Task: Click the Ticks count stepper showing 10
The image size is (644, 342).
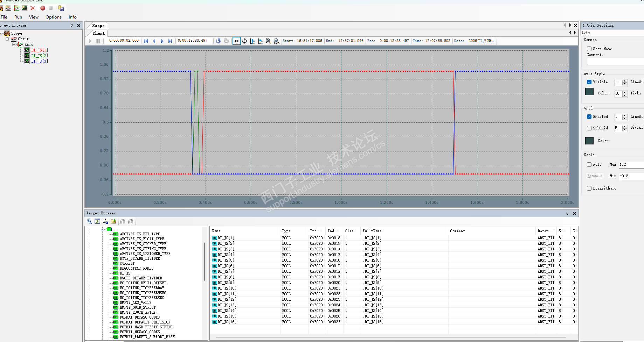Action: click(625, 94)
